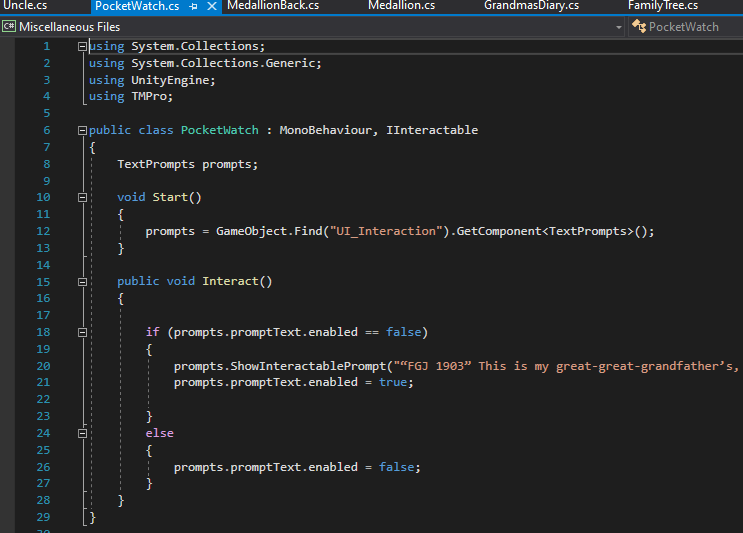Viewport: 743px width, 533px height.
Task: Open the FamilyTree.cs tab
Action: (x=663, y=6)
